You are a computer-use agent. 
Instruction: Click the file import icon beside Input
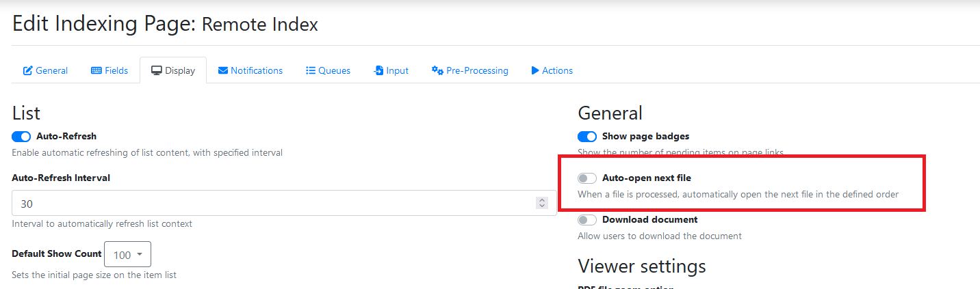click(378, 71)
